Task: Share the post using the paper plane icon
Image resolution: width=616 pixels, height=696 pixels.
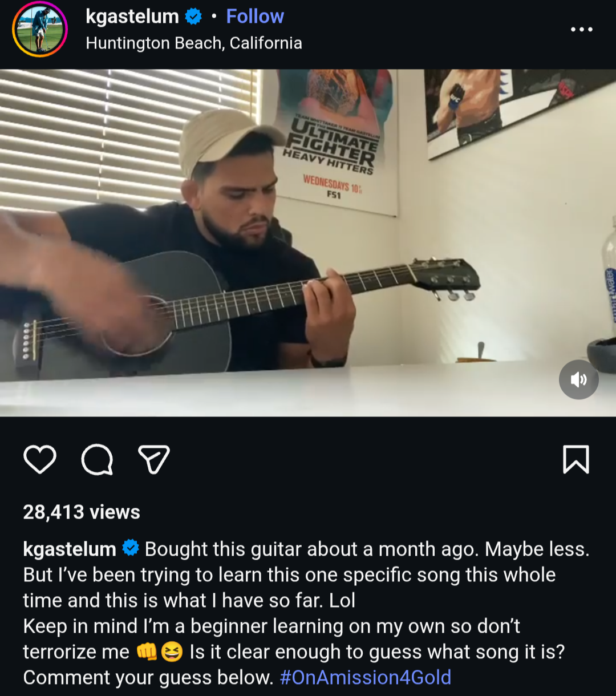Action: (x=154, y=459)
